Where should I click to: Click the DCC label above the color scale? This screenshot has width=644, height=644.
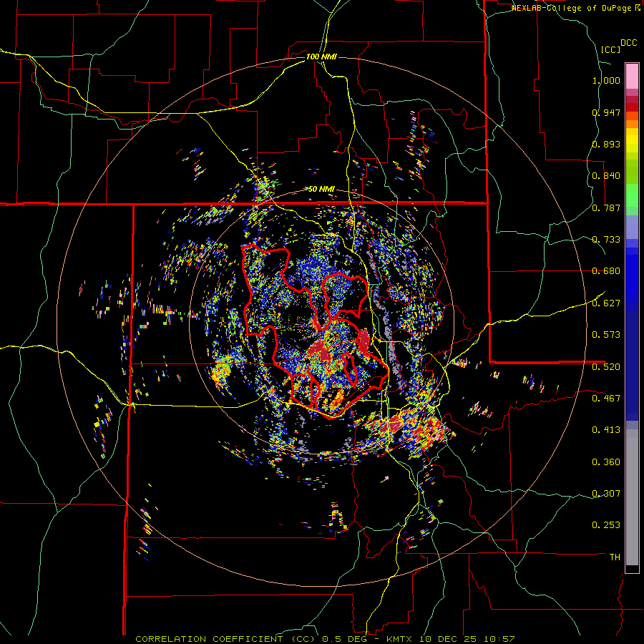click(x=628, y=43)
